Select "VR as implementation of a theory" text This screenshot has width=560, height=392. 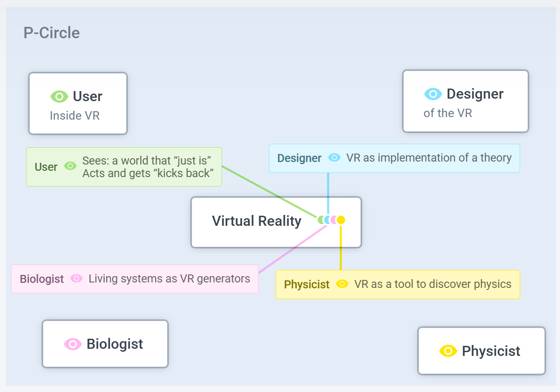[429, 158]
